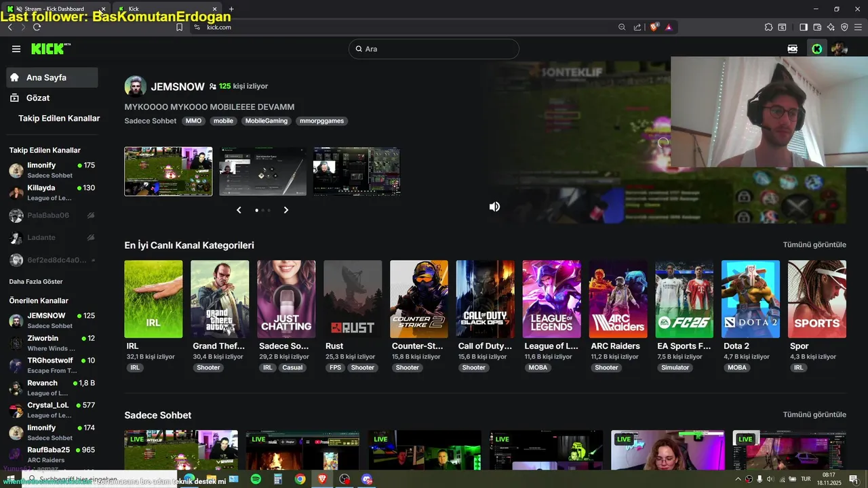Switch to the Kick browser tab
Screen dimensions: 868x488
point(170,9)
